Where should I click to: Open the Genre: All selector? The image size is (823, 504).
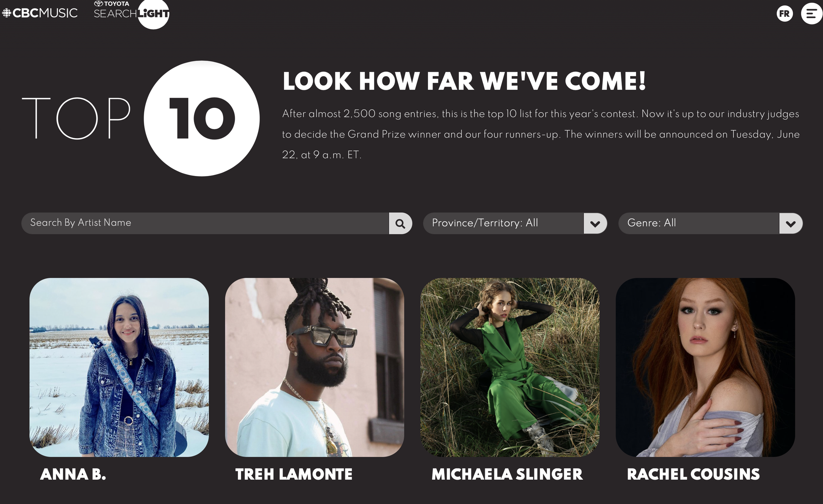pos(710,223)
